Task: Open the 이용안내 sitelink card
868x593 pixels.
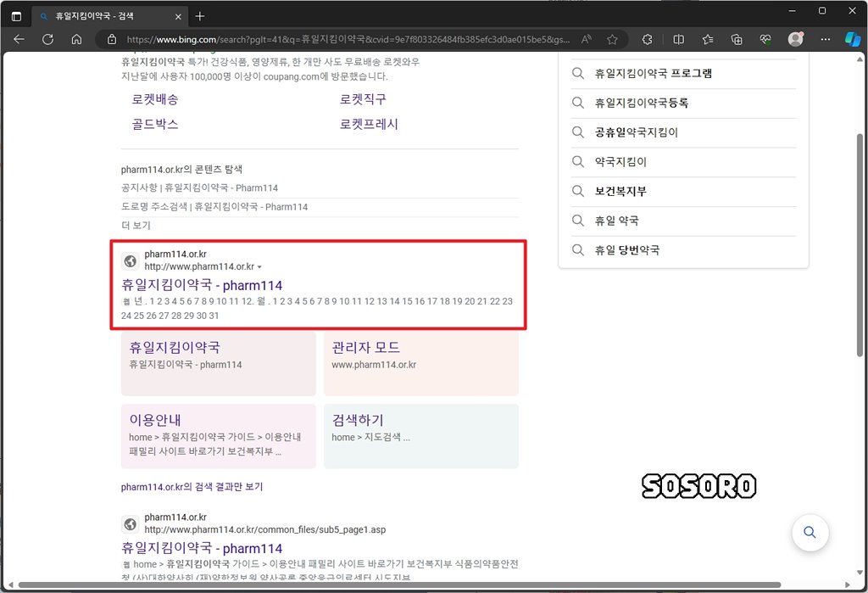Action: (x=218, y=436)
